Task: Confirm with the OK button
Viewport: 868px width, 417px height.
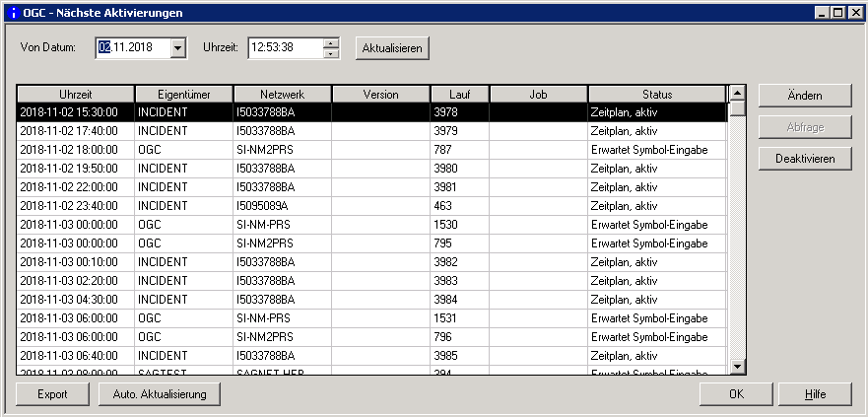Action: [x=736, y=394]
